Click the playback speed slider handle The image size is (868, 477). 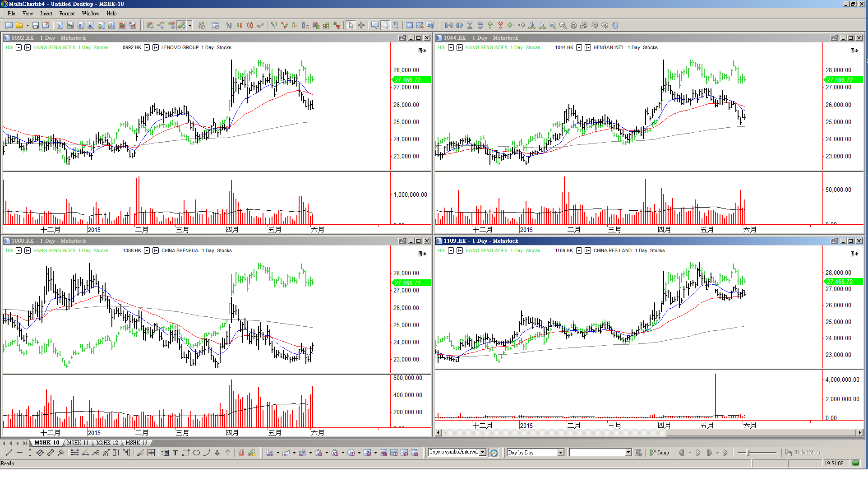tap(748, 453)
